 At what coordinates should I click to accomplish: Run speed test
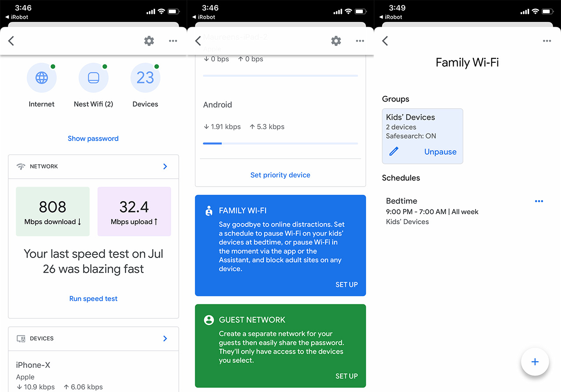(x=93, y=299)
